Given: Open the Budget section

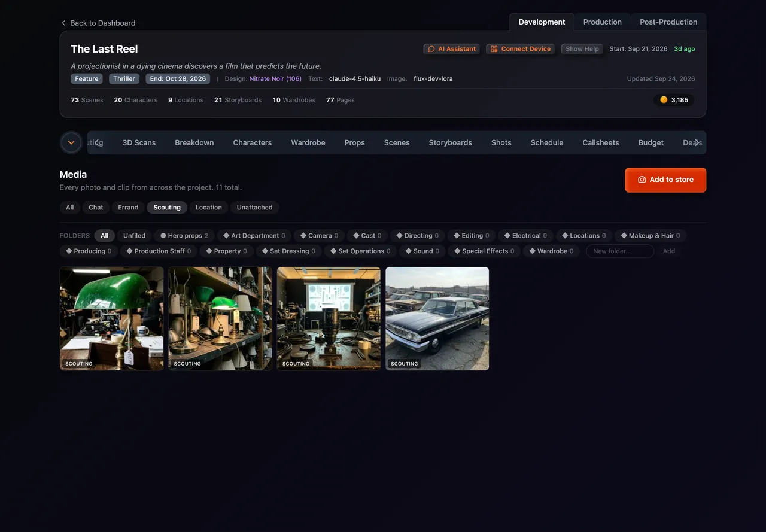Looking at the screenshot, I should tap(651, 142).
